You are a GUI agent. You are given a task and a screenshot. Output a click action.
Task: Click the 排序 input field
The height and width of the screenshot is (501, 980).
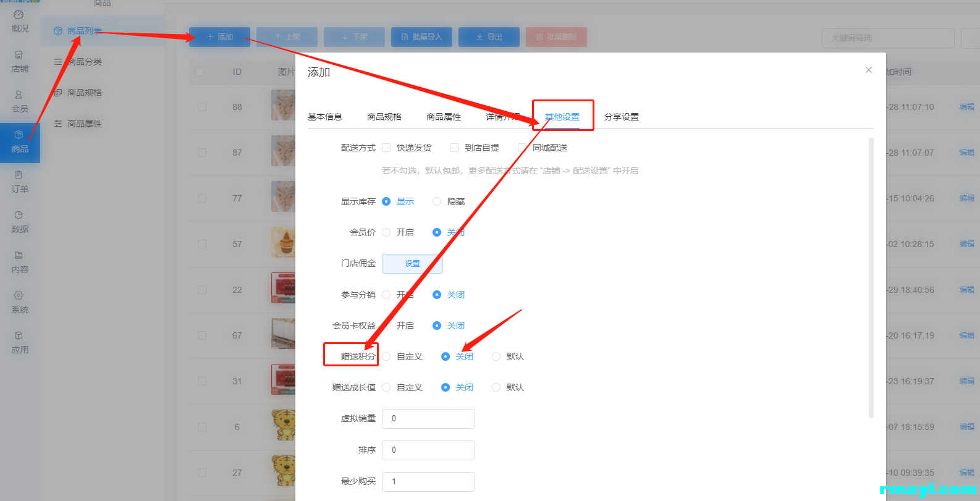point(428,450)
